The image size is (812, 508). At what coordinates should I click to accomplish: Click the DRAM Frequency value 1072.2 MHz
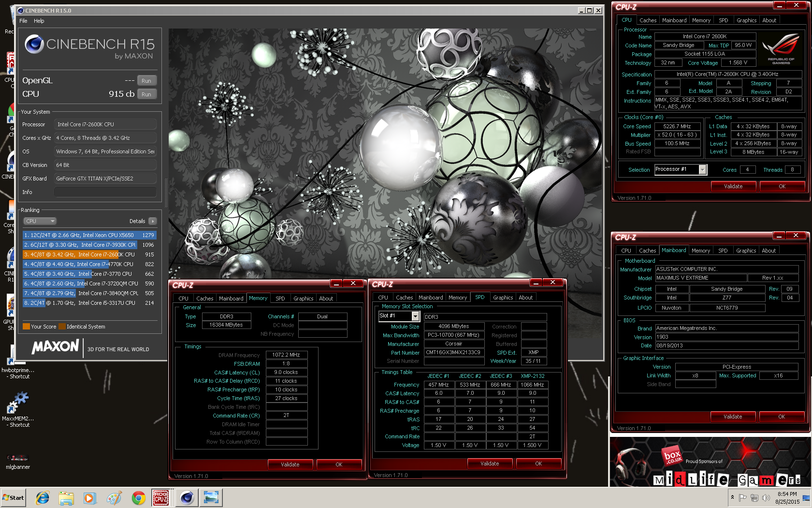click(287, 355)
